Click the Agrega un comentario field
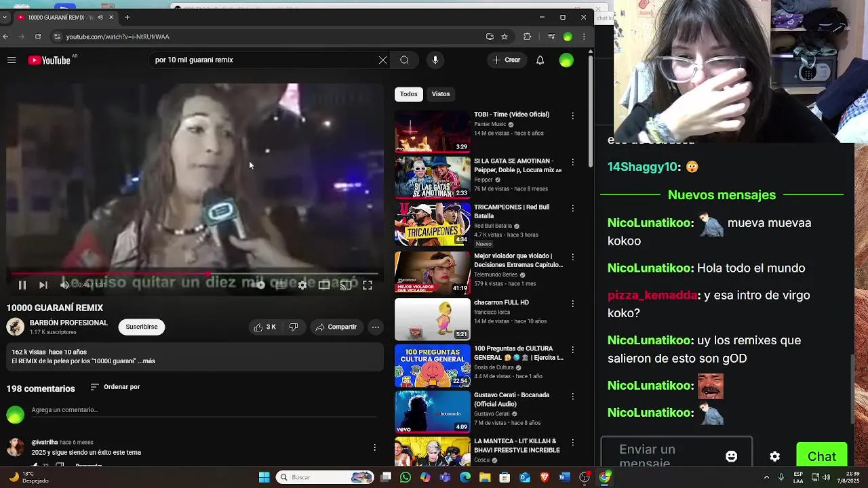This screenshot has width=868, height=488. pyautogui.click(x=203, y=410)
